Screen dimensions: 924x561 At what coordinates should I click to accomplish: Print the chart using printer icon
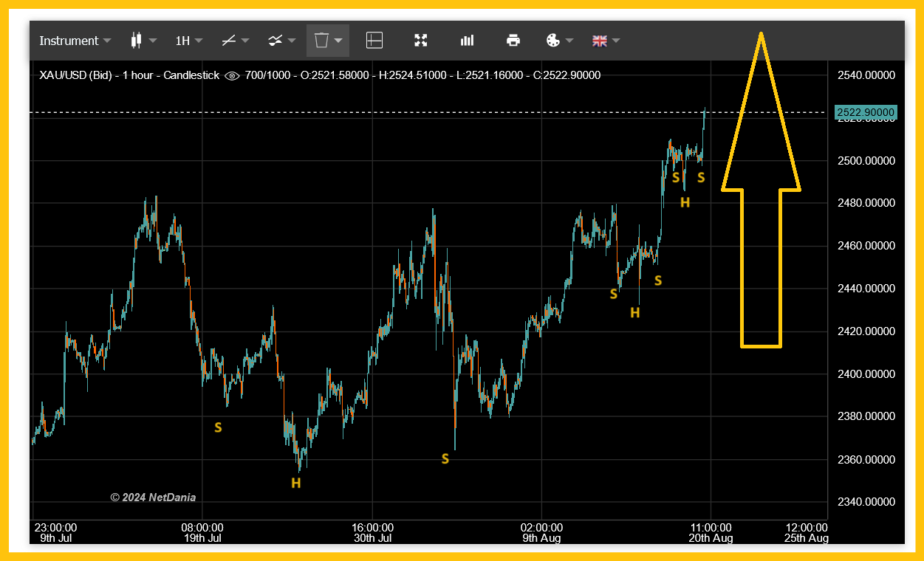513,41
